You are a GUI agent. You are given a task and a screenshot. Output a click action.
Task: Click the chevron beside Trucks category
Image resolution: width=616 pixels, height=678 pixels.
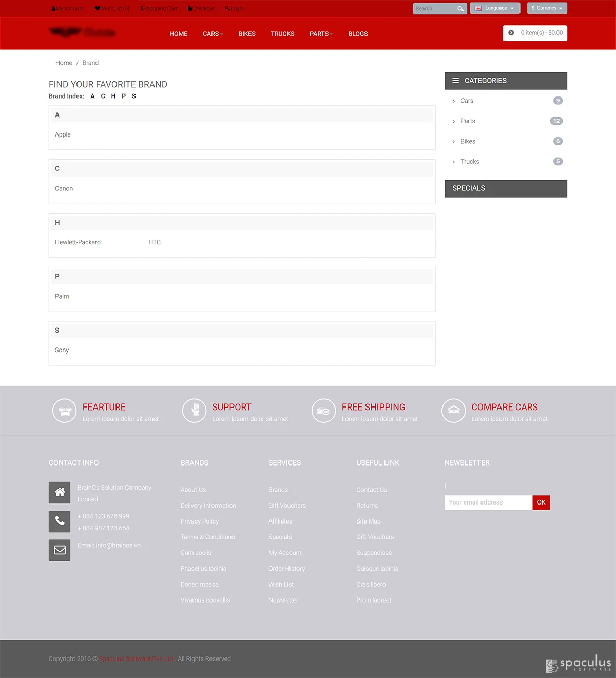coord(454,162)
